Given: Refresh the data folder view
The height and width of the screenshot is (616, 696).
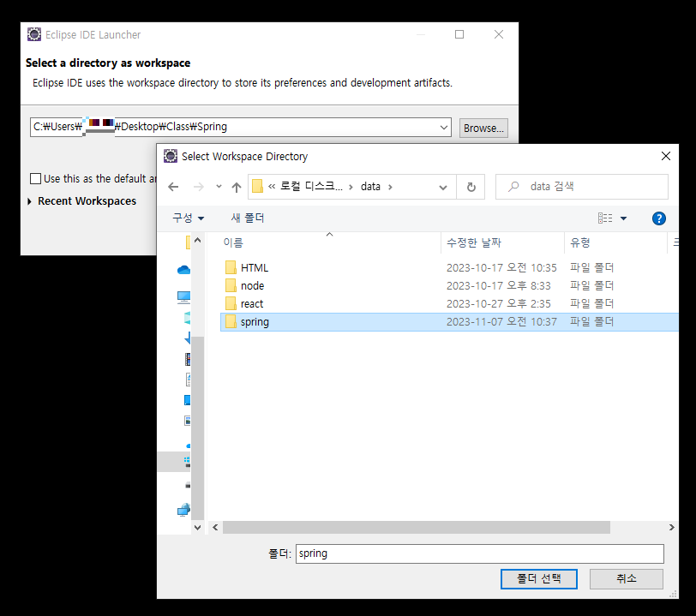Looking at the screenshot, I should click(471, 187).
